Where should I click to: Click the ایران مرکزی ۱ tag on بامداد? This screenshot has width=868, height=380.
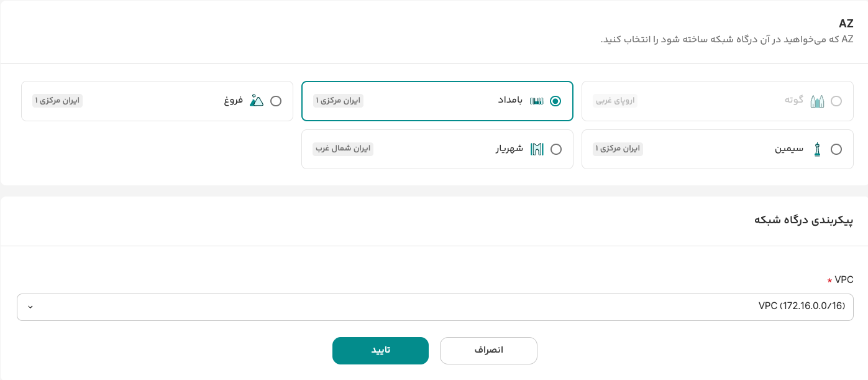(x=338, y=100)
